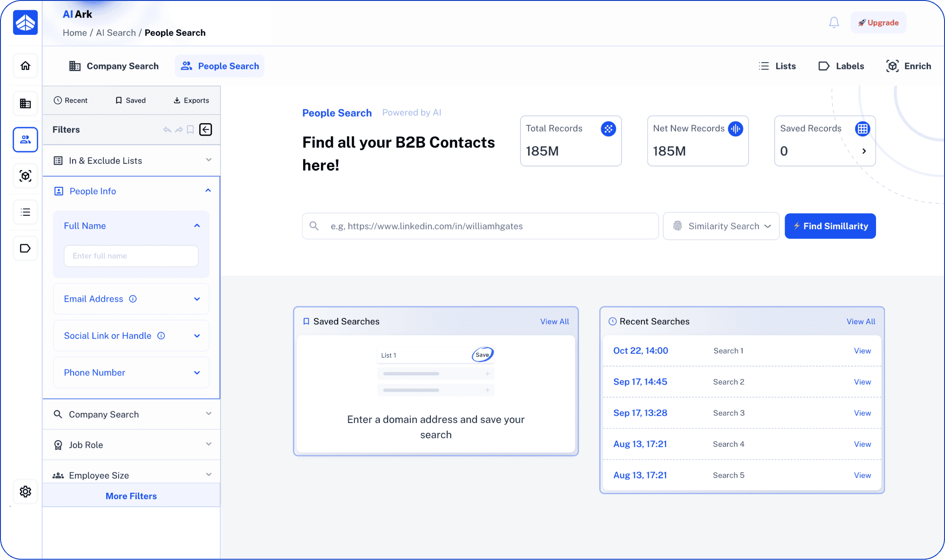Click View All in Recent Searches
The width and height of the screenshot is (945, 560).
pyautogui.click(x=860, y=321)
